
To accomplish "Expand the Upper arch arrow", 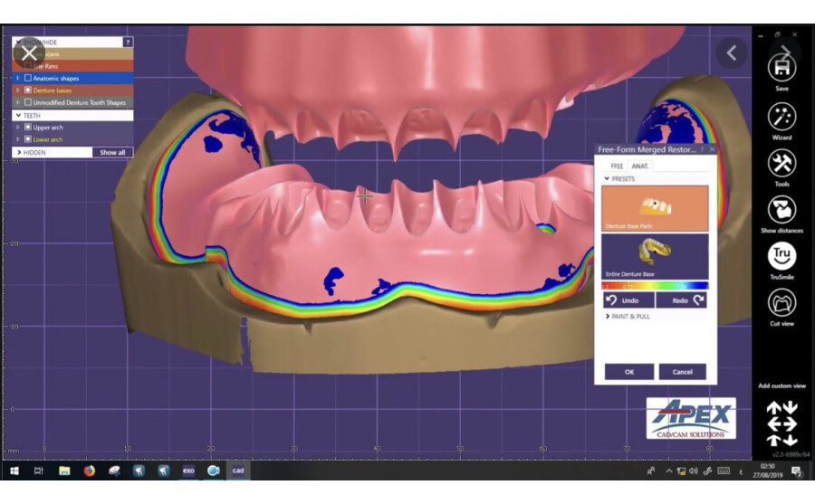I will tap(18, 127).
